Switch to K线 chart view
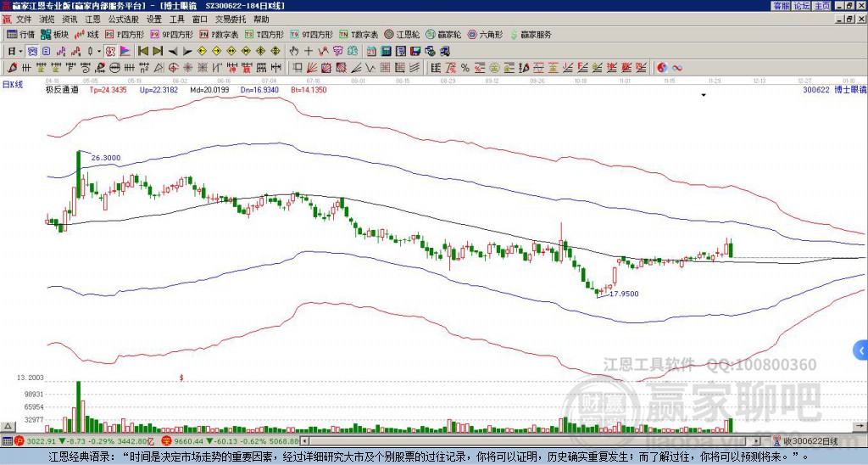The width and height of the screenshot is (868, 465). coord(86,34)
